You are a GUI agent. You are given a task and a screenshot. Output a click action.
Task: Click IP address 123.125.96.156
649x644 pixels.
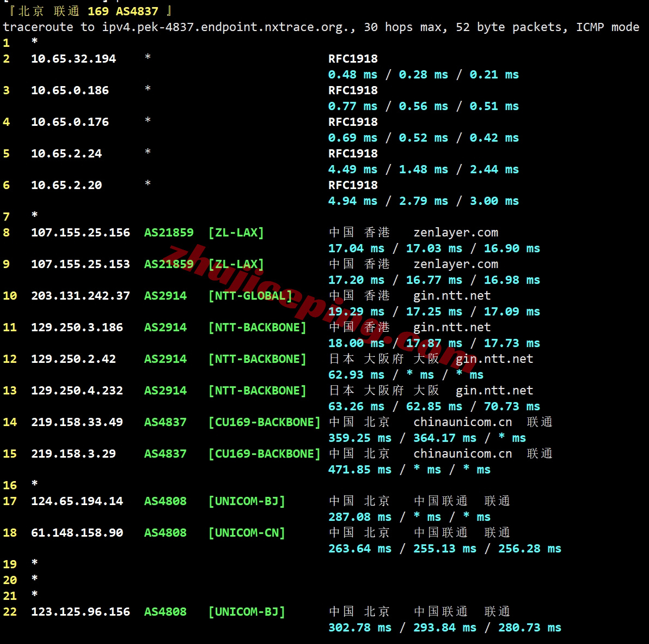point(80,612)
